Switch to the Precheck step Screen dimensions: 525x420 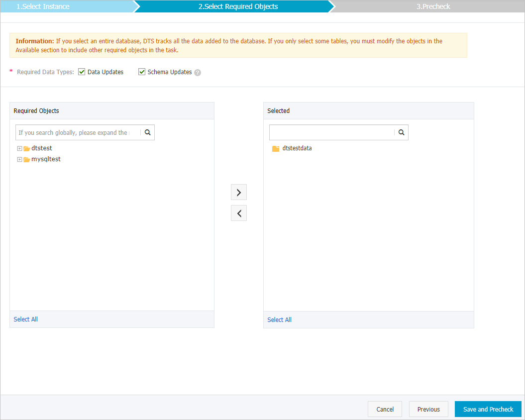point(433,6)
